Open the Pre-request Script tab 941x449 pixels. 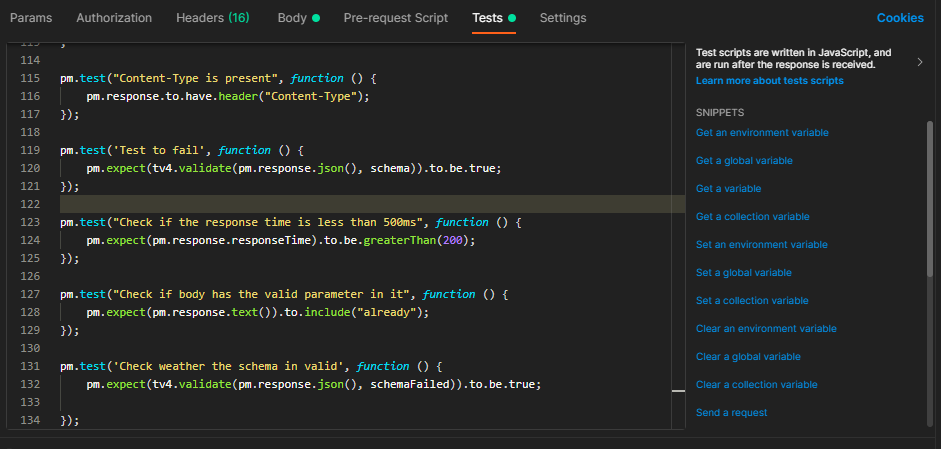(x=395, y=18)
